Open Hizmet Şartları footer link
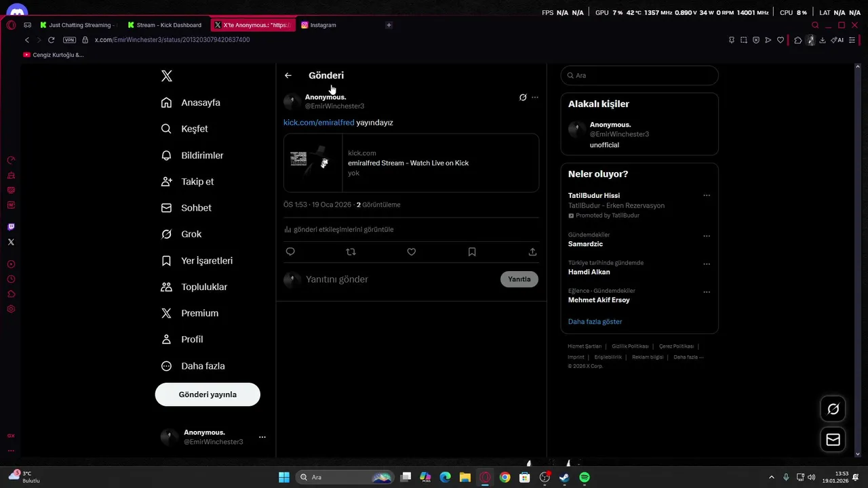The height and width of the screenshot is (488, 868). tap(585, 346)
